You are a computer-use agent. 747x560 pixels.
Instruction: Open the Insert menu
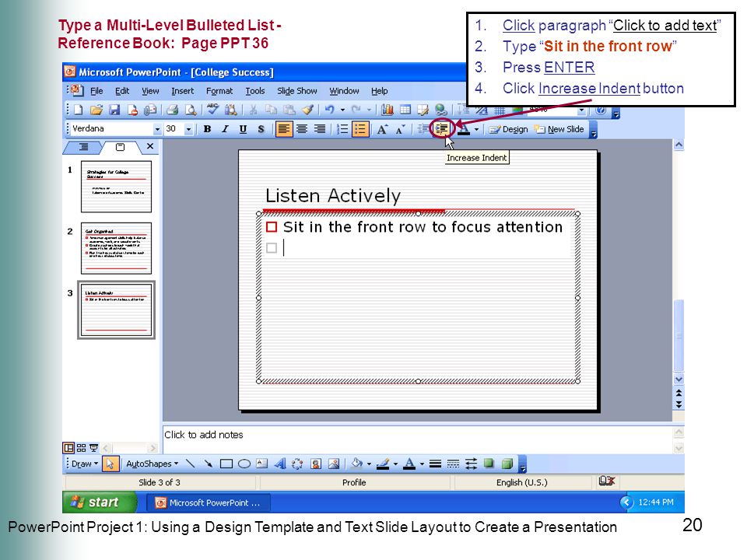pos(182,91)
